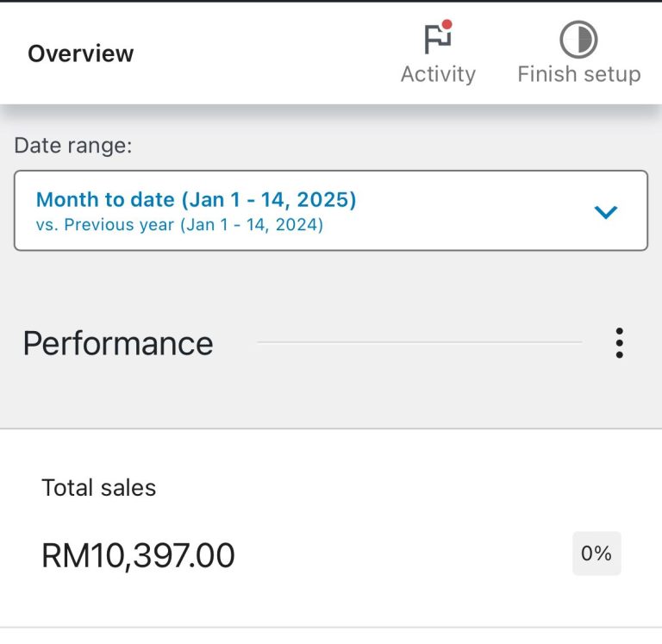The height and width of the screenshot is (644, 662).
Task: Click the RM10,397.00 sales figure
Action: click(138, 555)
